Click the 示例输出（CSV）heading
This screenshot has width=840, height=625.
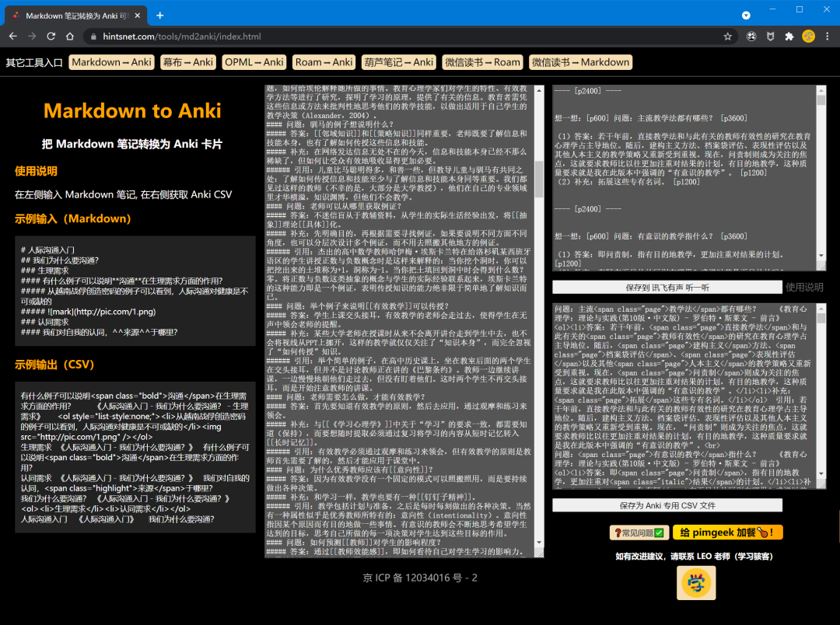point(54,365)
